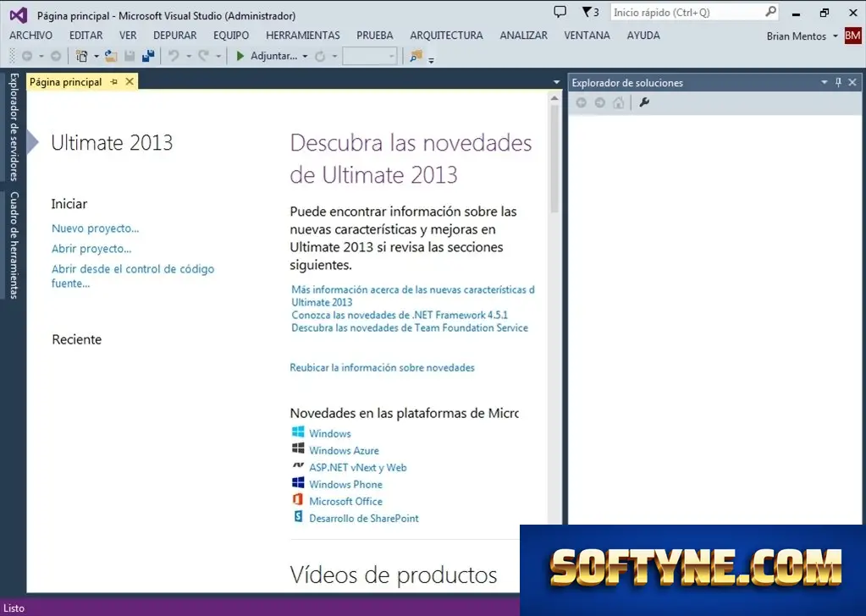
Task: Open the HERRAMIENTAS menu
Action: point(303,36)
